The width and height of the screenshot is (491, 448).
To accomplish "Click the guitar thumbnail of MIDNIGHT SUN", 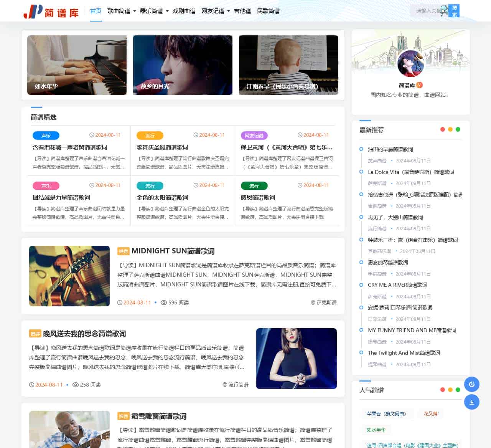I will (x=69, y=276).
